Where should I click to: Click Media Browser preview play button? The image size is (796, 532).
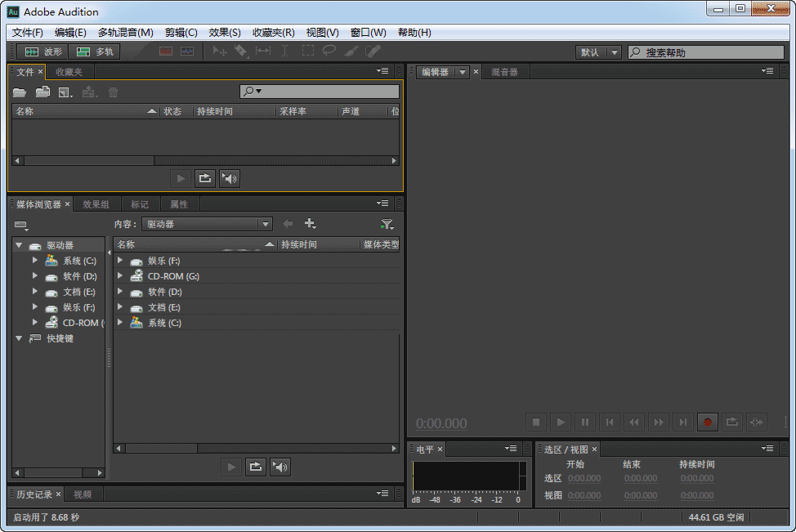pos(231,467)
